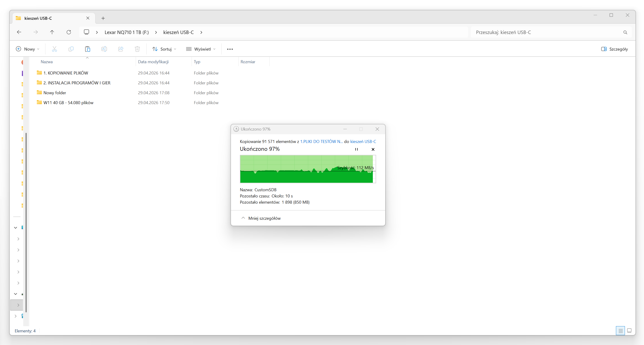Navigate back with the left arrow

19,32
